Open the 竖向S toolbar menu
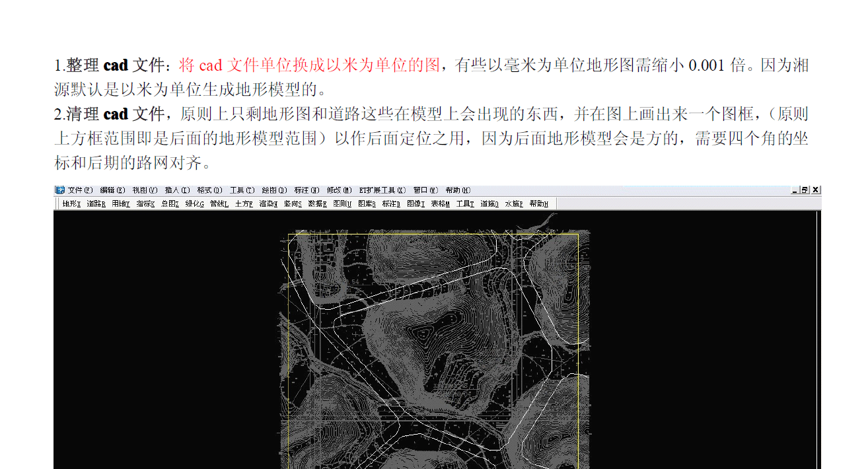The image size is (868, 469). pyautogui.click(x=293, y=204)
